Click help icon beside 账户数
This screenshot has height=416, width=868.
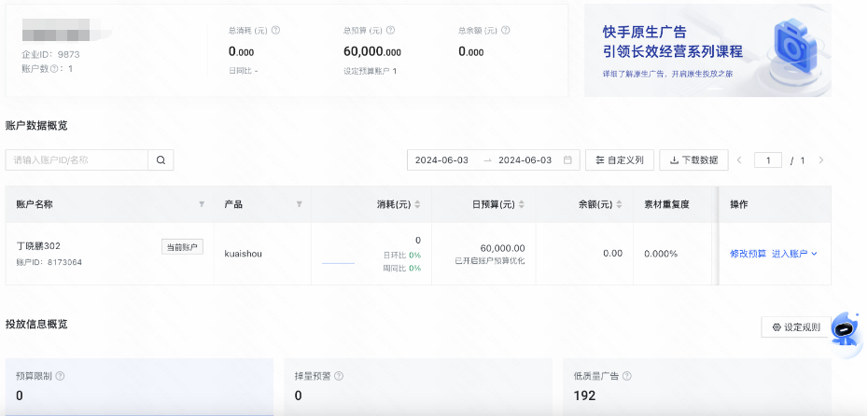click(x=54, y=69)
